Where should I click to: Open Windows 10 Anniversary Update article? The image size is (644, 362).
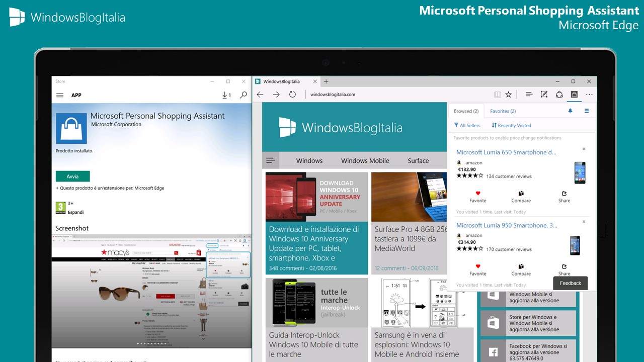tap(316, 223)
